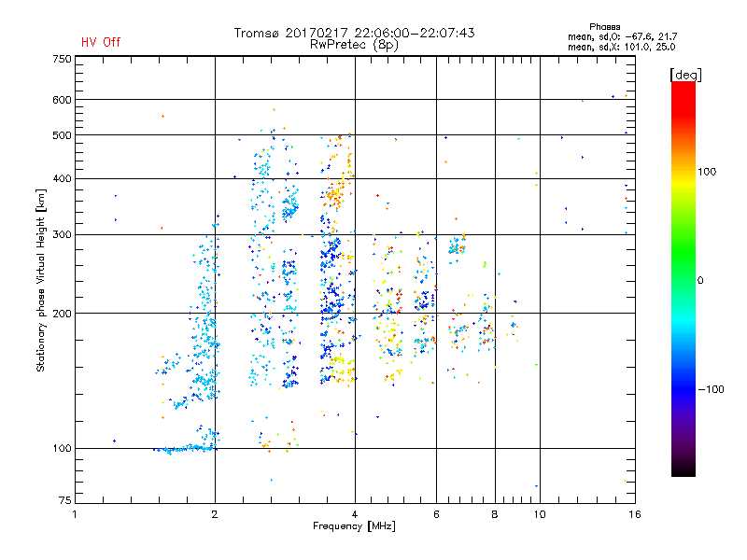Click the colorbar tick label '100'
This screenshot has width=747, height=560.
pos(707,172)
